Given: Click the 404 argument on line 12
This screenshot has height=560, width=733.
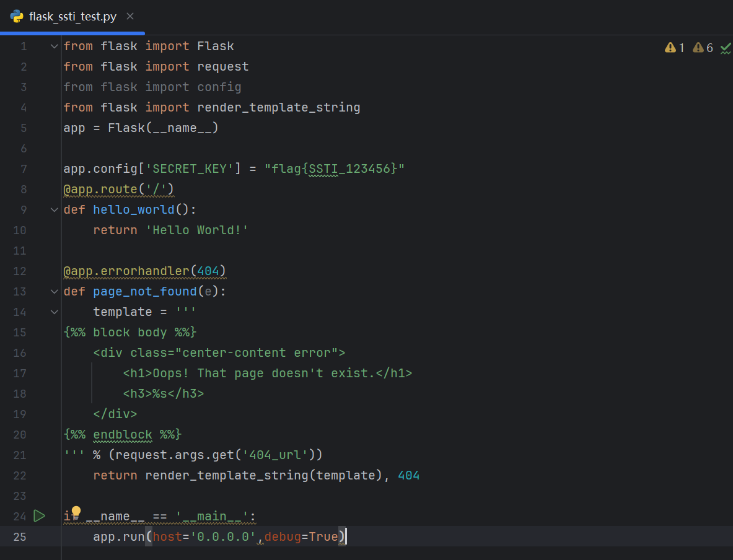Looking at the screenshot, I should [x=208, y=271].
